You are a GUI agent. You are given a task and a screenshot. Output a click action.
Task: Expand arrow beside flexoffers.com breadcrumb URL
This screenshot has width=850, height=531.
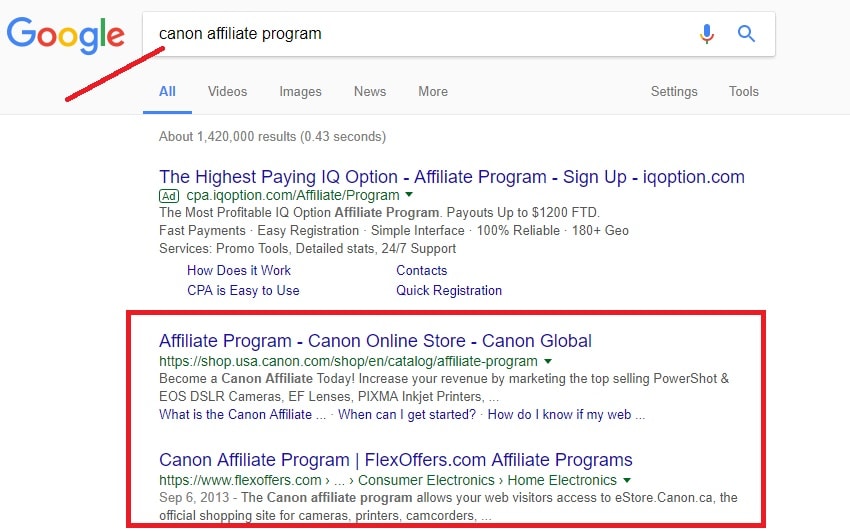click(x=627, y=480)
